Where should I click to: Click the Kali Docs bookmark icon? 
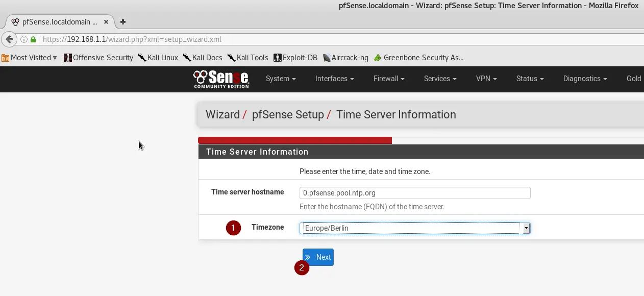(x=187, y=58)
